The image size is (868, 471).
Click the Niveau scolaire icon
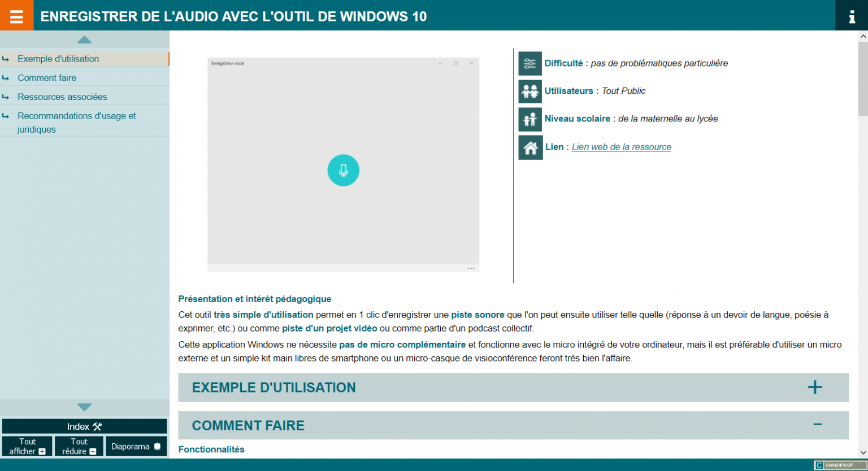[x=530, y=119]
